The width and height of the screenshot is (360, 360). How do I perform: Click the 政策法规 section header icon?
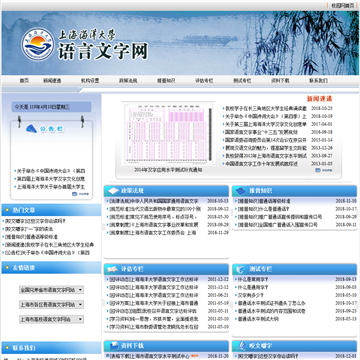[x=114, y=191]
